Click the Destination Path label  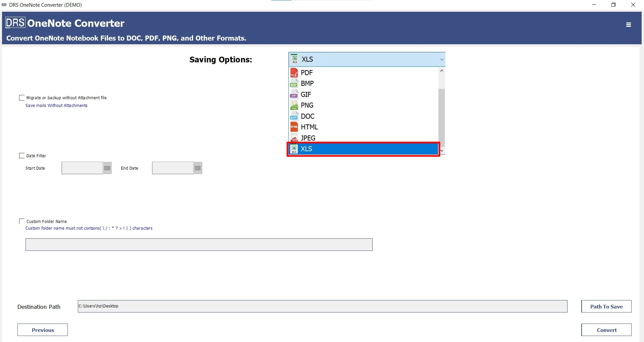(39, 307)
